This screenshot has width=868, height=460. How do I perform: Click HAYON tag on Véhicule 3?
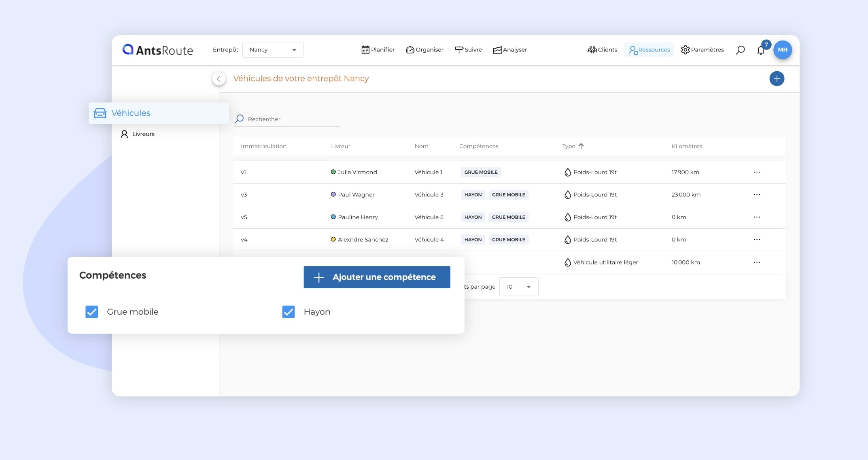click(x=473, y=195)
